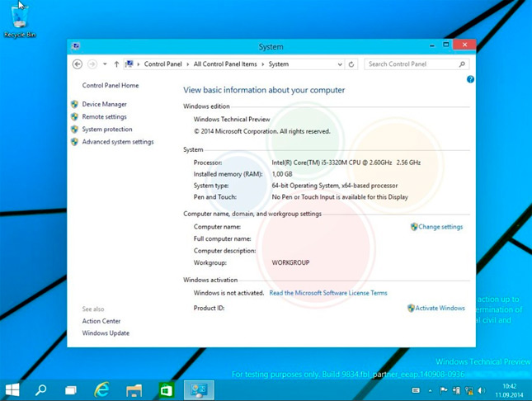The width and height of the screenshot is (532, 401).
Task: Expand the chevron after the computer icon
Action: (139, 64)
